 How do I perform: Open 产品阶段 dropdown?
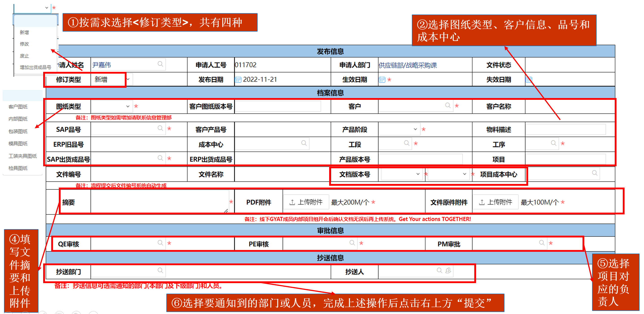(x=399, y=129)
